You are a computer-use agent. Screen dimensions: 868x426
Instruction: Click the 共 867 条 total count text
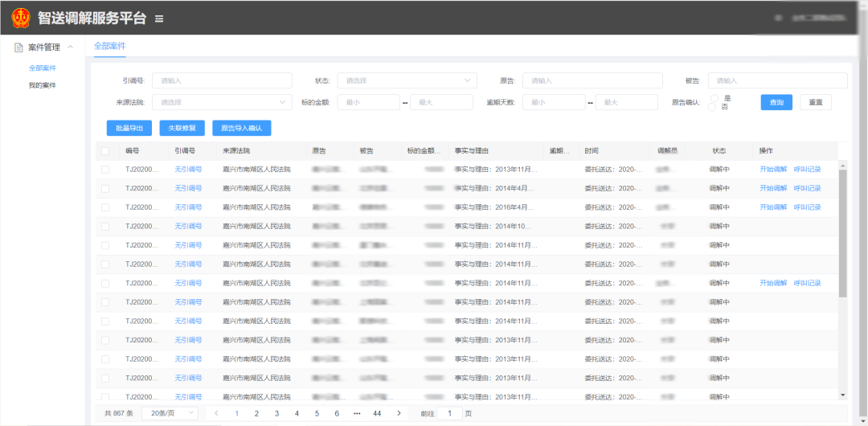pos(119,413)
